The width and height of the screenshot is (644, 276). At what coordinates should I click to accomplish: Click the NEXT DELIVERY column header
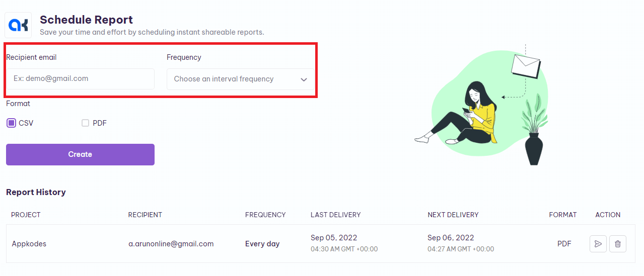pos(453,215)
